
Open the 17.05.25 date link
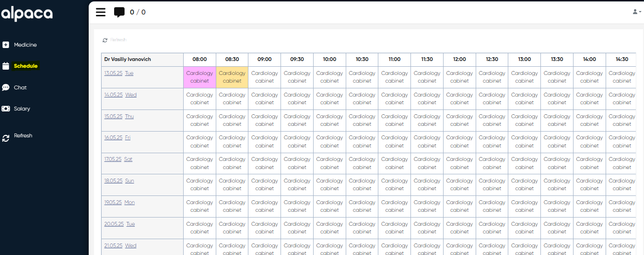(x=113, y=159)
